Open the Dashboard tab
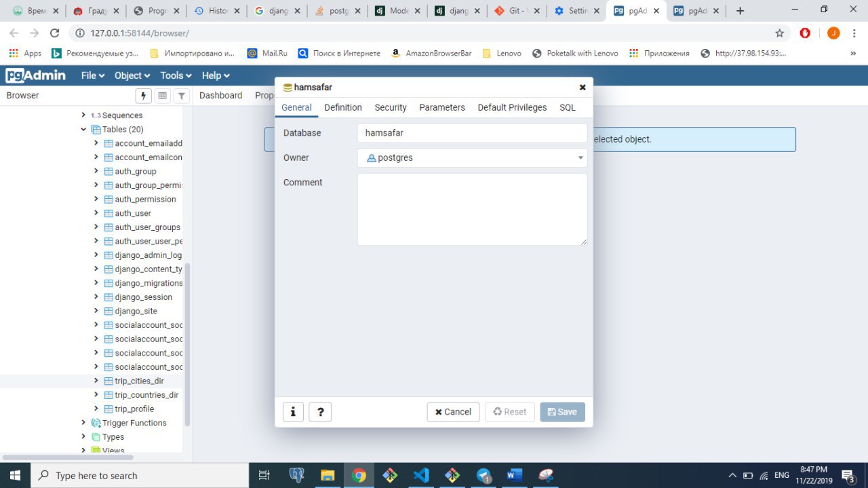Screen dimensions: 868x488 pyautogui.click(x=220, y=96)
